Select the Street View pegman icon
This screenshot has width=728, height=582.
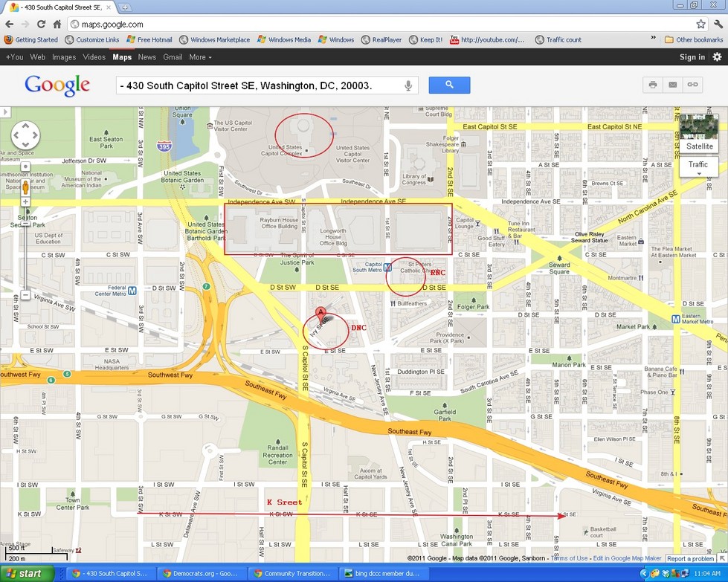pos(25,187)
